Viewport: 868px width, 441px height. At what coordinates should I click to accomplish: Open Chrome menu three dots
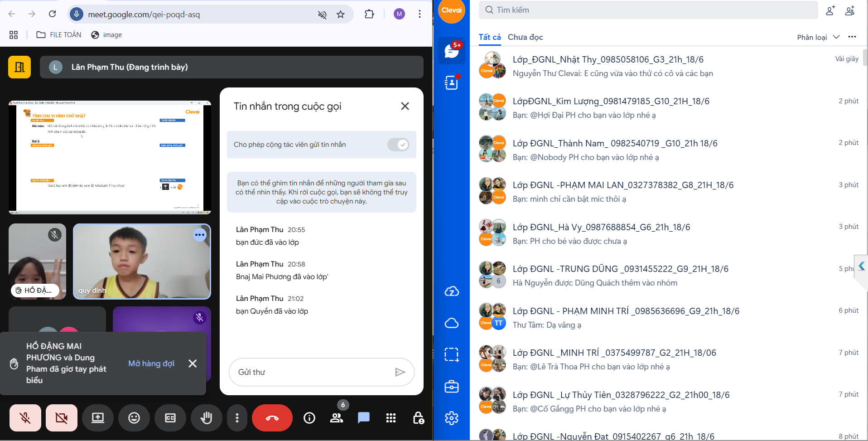[x=420, y=14]
